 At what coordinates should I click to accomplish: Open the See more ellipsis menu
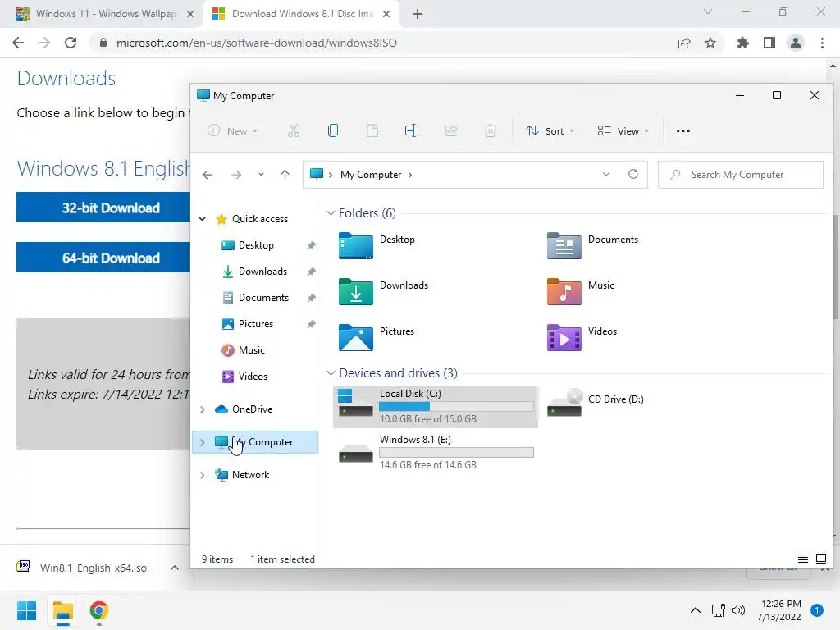click(683, 130)
